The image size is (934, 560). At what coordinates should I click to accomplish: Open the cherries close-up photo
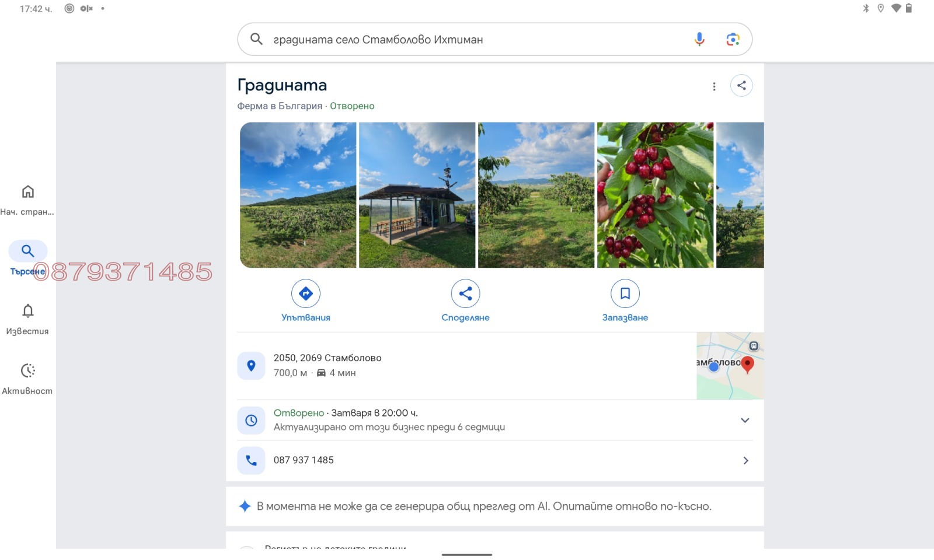pyautogui.click(x=655, y=195)
